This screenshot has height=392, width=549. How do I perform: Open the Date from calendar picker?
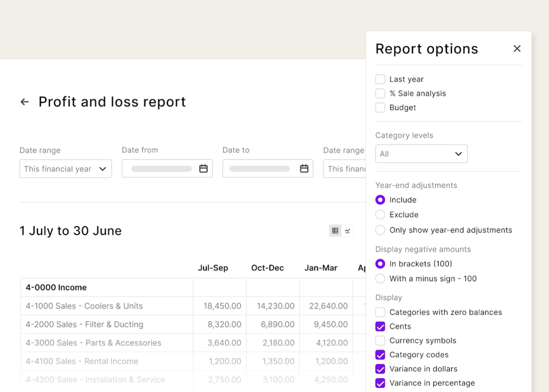click(204, 168)
